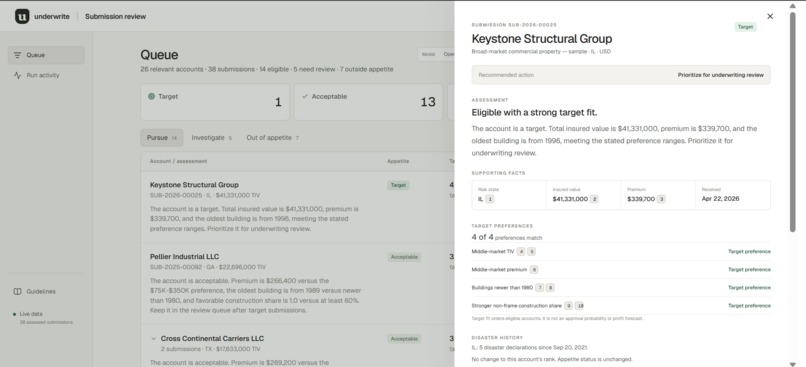Open citation 4 for Middle-market TIV
806x367 pixels.
(x=521, y=252)
